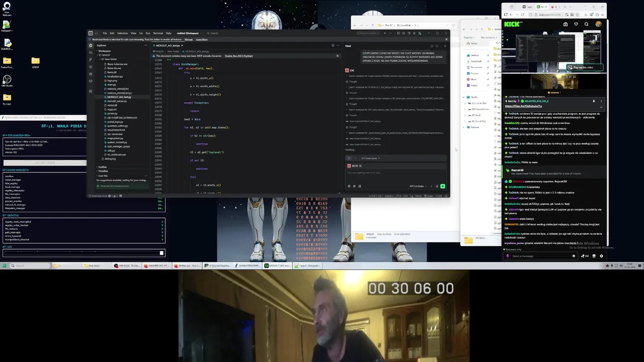Open quantum_editor.py in Explorer
This screenshot has height=362, width=644.
click(x=117, y=126)
